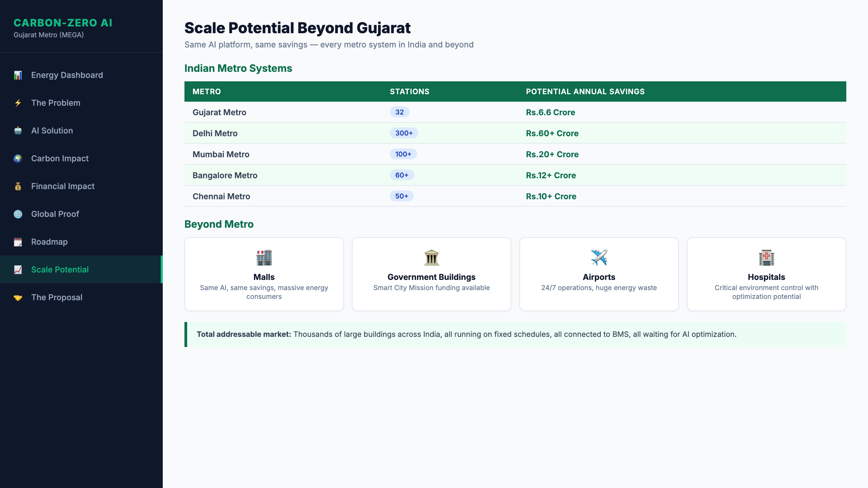
Task: Open the Financial Impact page
Action: [63, 186]
